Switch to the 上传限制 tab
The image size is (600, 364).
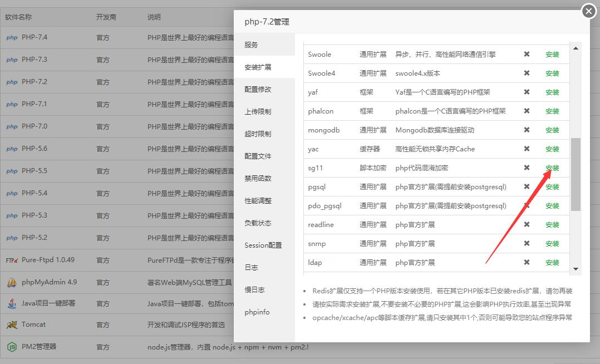click(x=264, y=111)
